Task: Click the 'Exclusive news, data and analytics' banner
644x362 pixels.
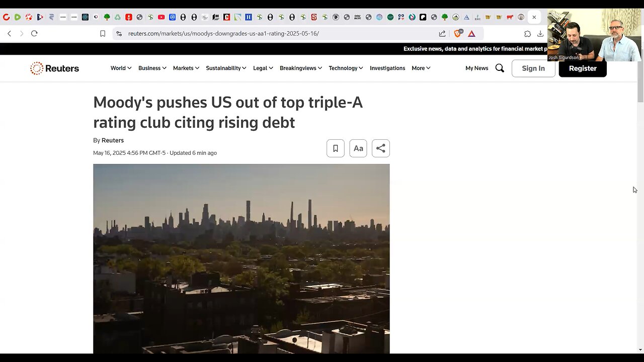Action: coord(475,49)
